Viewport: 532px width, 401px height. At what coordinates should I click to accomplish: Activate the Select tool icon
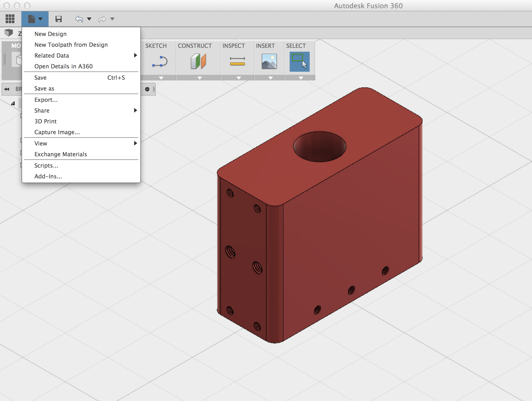click(299, 62)
